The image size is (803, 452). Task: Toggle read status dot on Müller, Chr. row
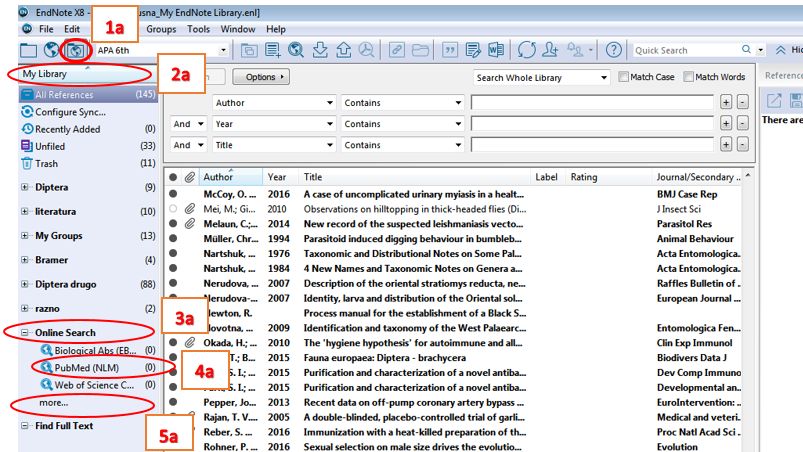click(173, 239)
